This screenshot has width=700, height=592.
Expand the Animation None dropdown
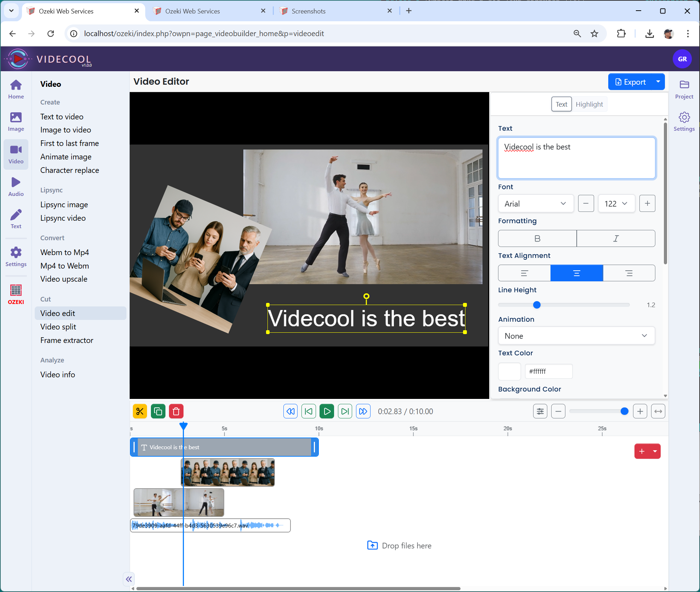tap(576, 336)
